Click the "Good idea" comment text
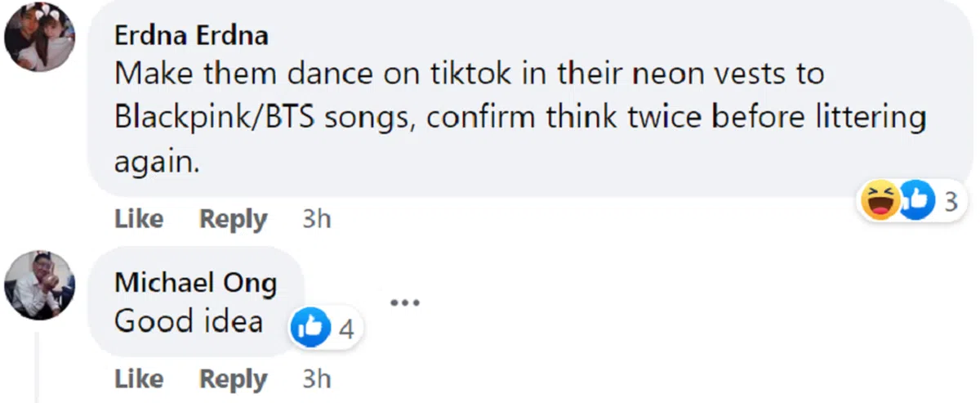Viewport: 980px width, 403px height. pyautogui.click(x=189, y=321)
